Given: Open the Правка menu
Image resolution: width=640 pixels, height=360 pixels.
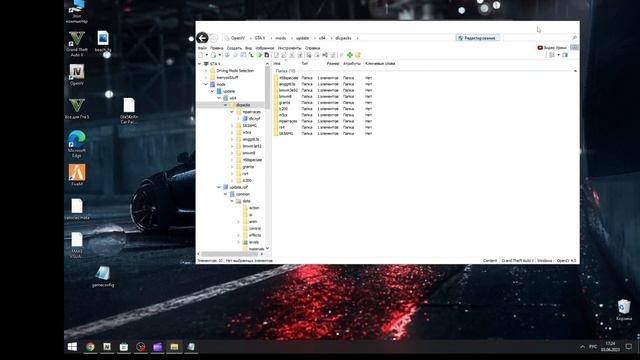Looking at the screenshot, I should click(217, 48).
